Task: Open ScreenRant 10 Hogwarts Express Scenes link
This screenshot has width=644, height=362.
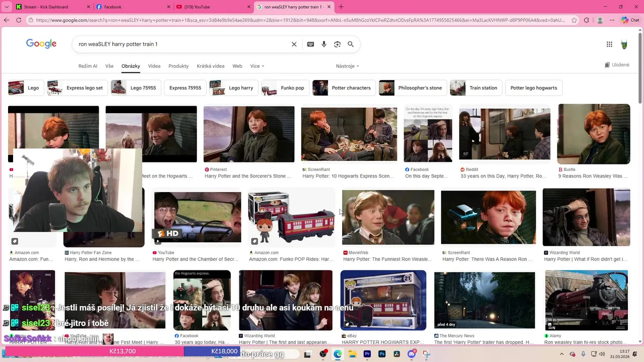Action: coord(348,176)
